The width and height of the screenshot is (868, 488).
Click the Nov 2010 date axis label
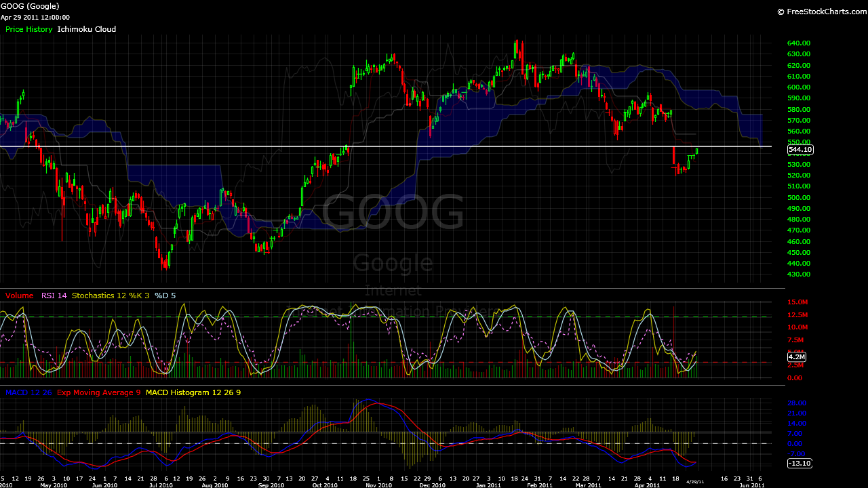(x=379, y=485)
